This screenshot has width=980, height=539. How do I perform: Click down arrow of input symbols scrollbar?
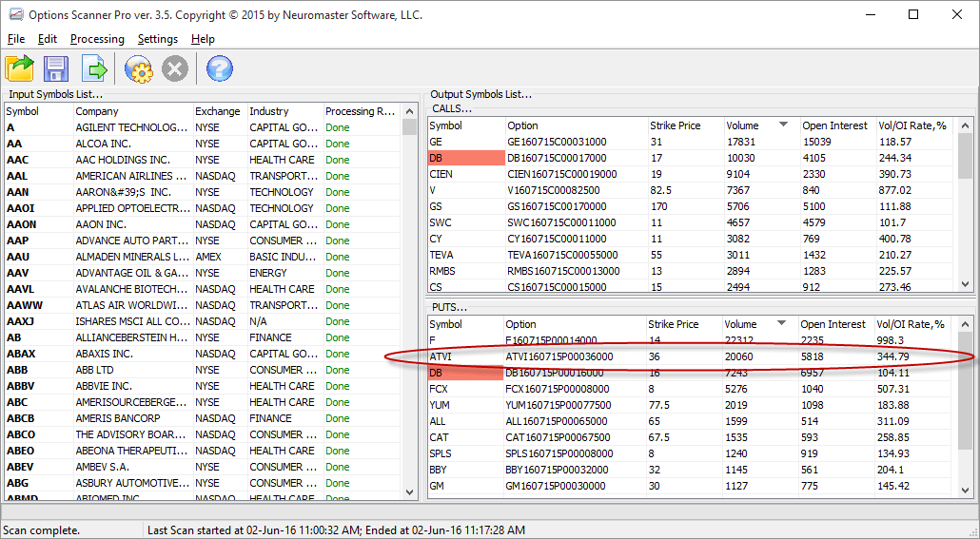[x=409, y=492]
